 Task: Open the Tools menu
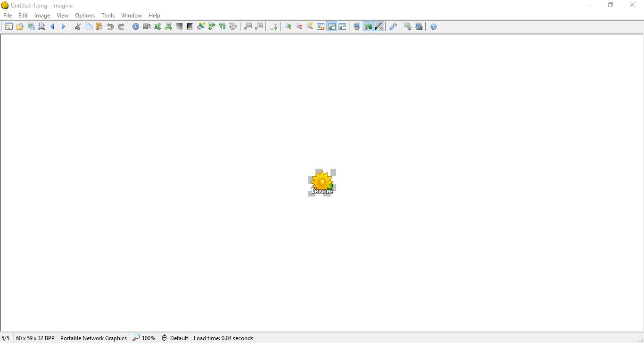coord(108,16)
